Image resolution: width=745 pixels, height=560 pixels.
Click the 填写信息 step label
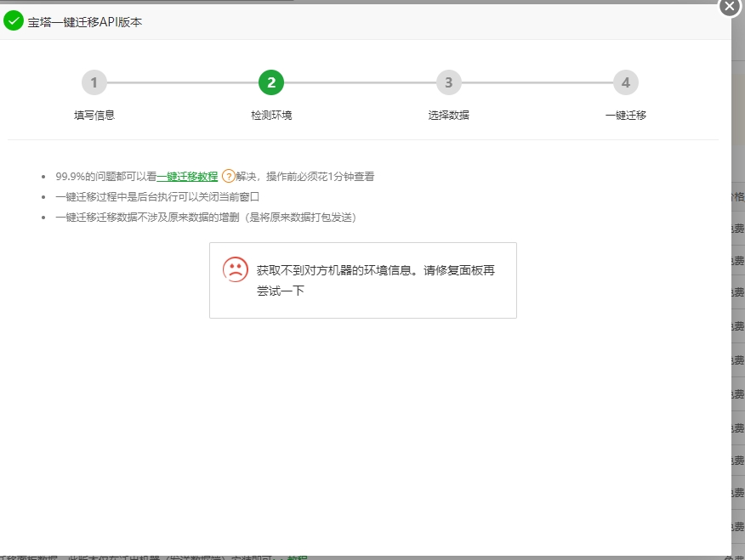(x=94, y=116)
